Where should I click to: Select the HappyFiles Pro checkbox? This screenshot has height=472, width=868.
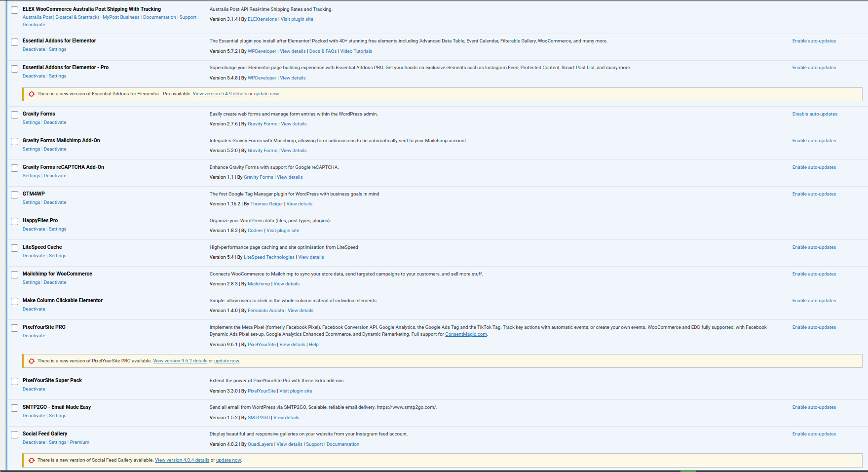(15, 222)
